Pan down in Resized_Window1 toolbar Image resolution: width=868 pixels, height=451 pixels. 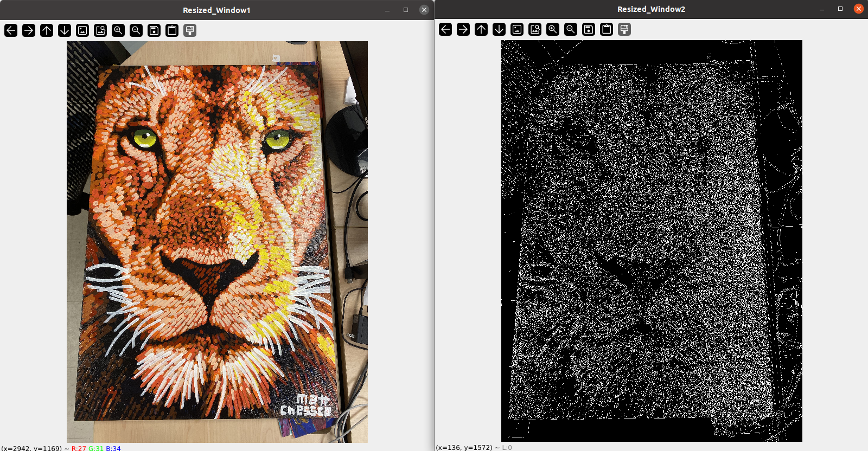(65, 30)
